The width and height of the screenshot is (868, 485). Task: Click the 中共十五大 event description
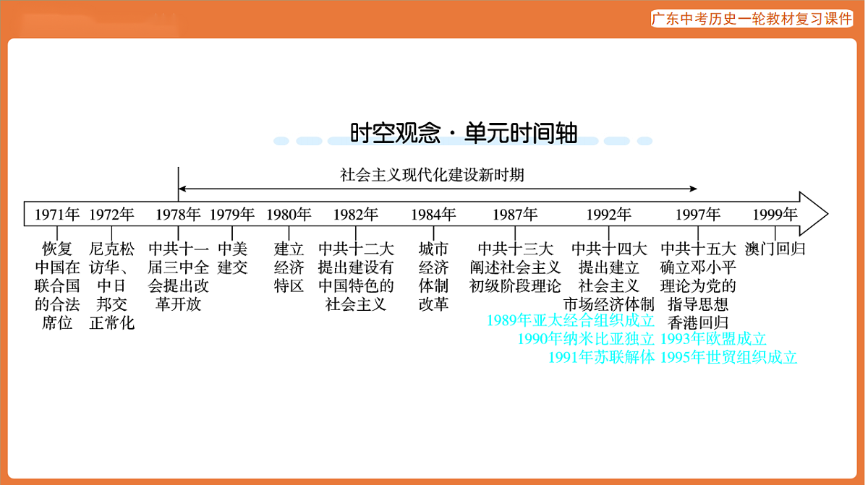(x=698, y=276)
